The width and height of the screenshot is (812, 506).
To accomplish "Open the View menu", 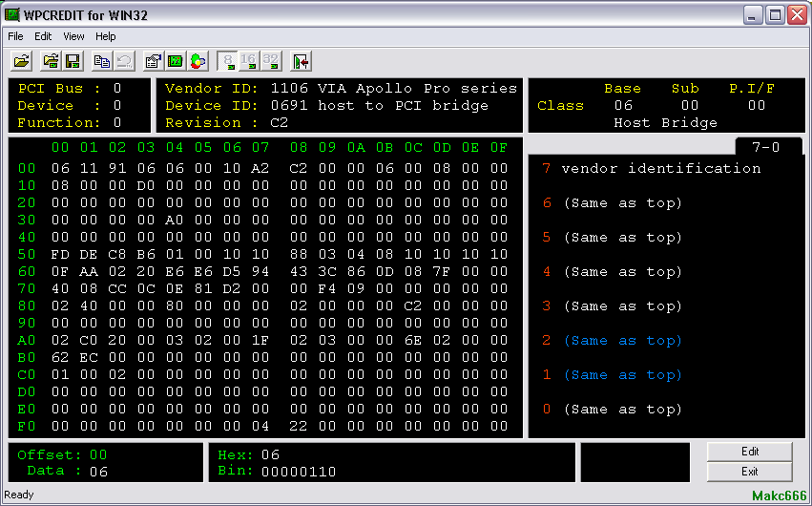I will (73, 36).
